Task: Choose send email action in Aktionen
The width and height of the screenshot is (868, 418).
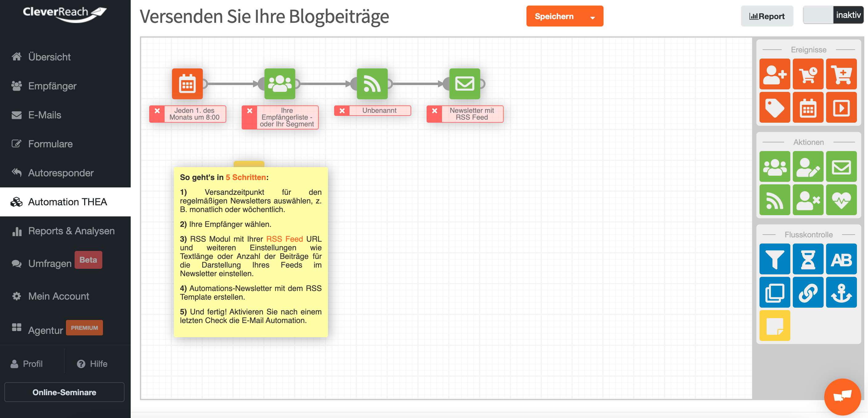Action: tap(841, 166)
